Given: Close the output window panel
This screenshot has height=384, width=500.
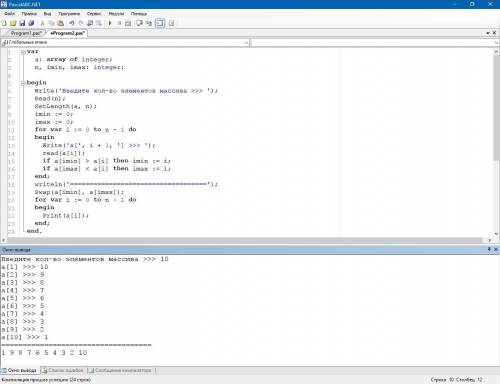Looking at the screenshot, I should [496, 249].
